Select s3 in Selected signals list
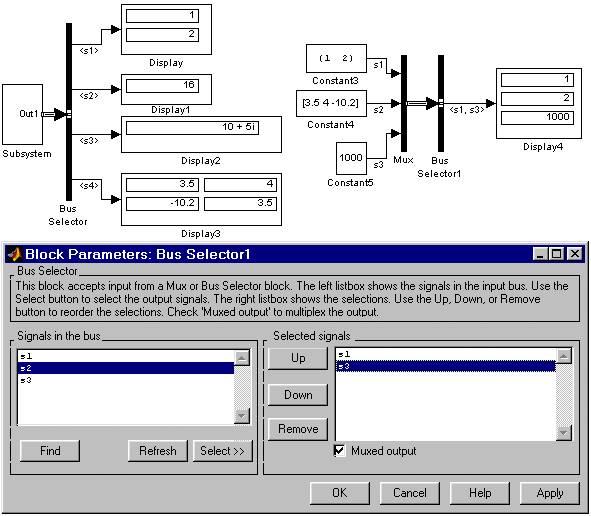The width and height of the screenshot is (591, 516). pos(446,366)
